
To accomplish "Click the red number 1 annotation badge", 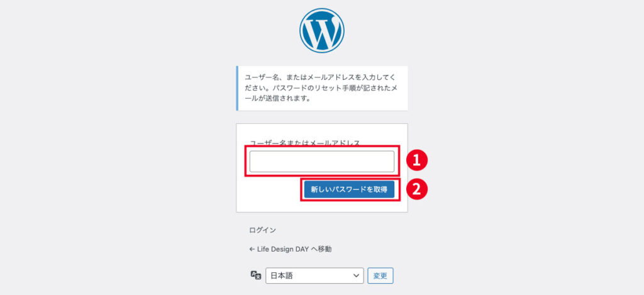I will click(x=417, y=160).
